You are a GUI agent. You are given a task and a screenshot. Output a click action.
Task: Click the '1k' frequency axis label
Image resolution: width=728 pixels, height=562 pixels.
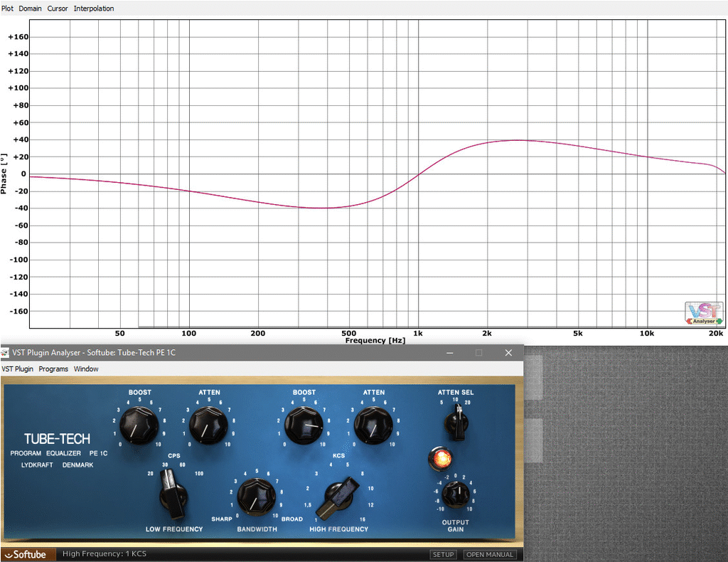[418, 333]
